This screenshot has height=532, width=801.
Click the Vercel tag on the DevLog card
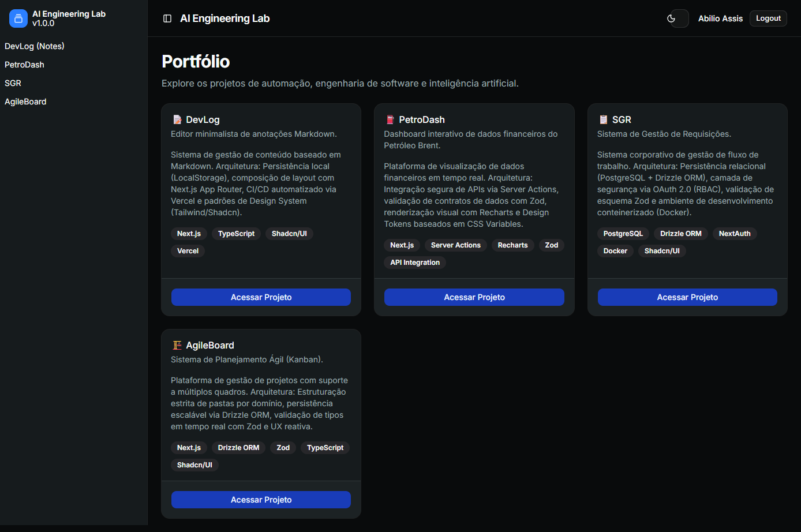tap(188, 251)
